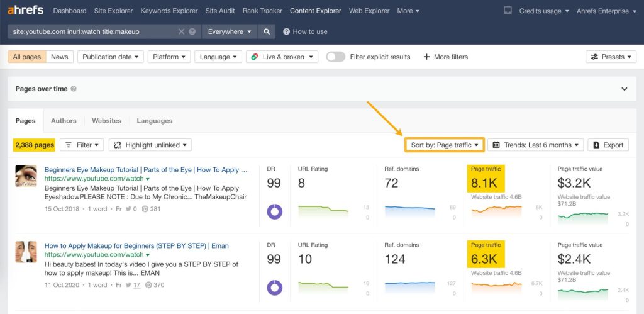
Task: Select the Pages tab
Action: tap(25, 121)
